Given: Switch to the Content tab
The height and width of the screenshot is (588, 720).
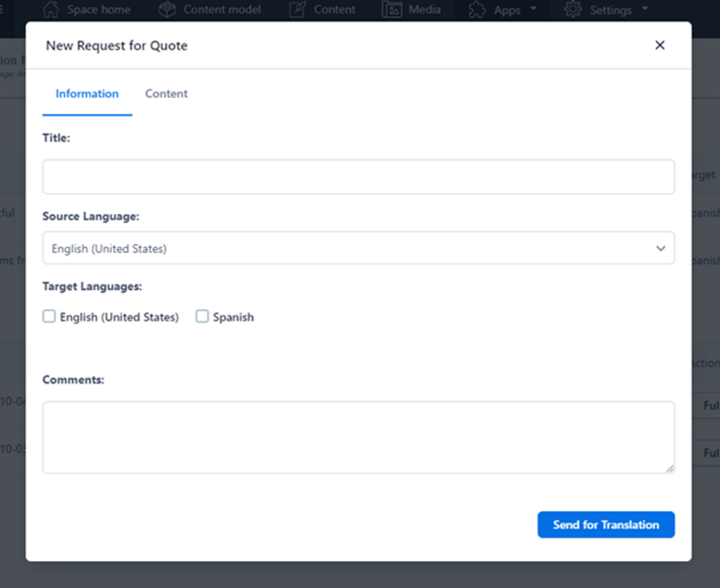Looking at the screenshot, I should (x=166, y=93).
